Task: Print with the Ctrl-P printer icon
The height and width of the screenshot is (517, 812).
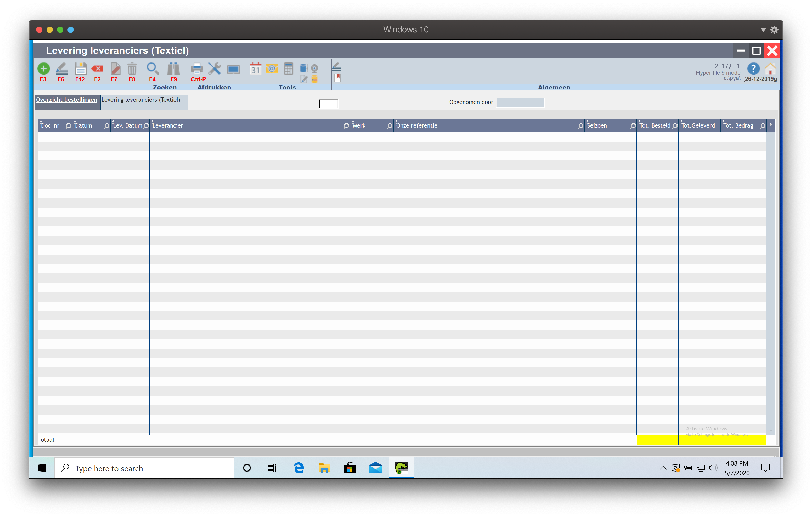Action: (x=197, y=69)
